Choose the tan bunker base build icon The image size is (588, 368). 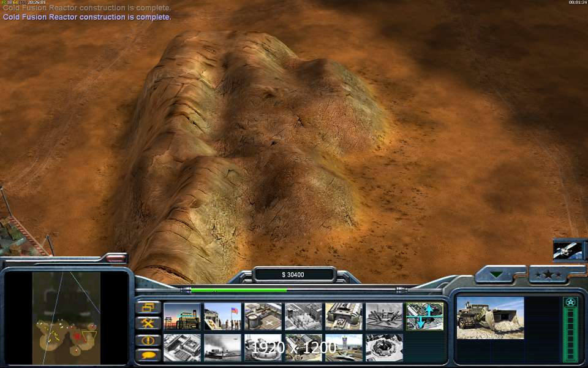[344, 317]
